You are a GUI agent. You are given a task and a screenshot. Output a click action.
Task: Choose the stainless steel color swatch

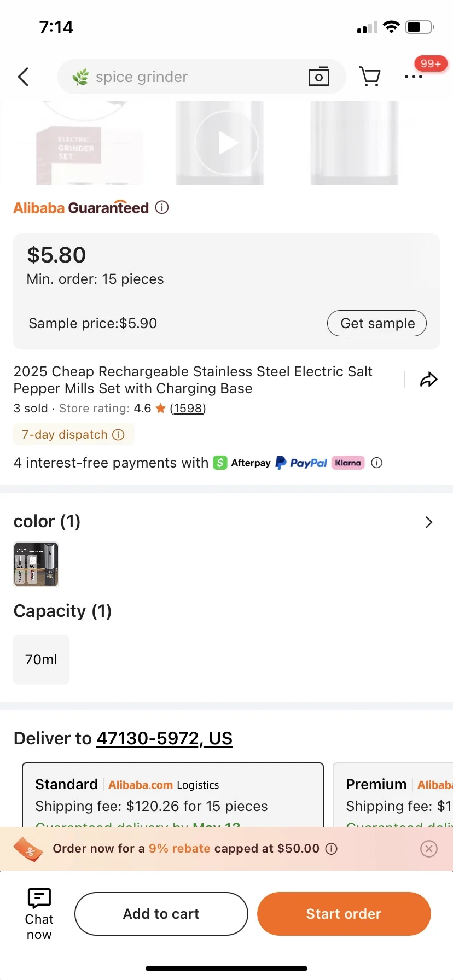[36, 564]
